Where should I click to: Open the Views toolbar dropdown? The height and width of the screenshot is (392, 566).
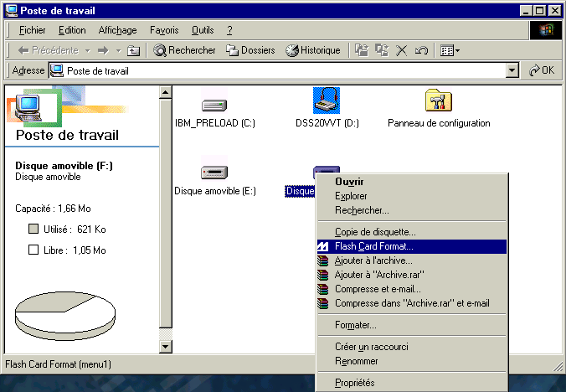pyautogui.click(x=450, y=50)
